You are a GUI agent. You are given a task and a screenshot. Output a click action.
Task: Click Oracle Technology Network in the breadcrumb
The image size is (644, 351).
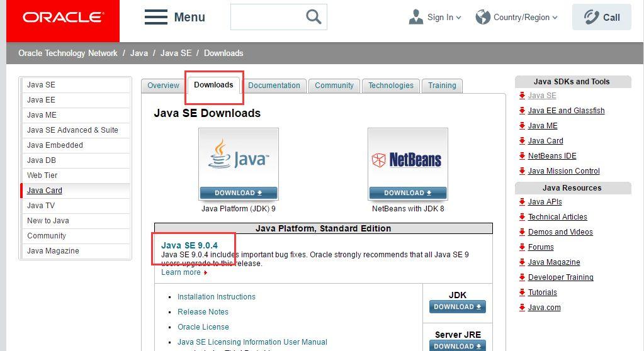[x=68, y=53]
